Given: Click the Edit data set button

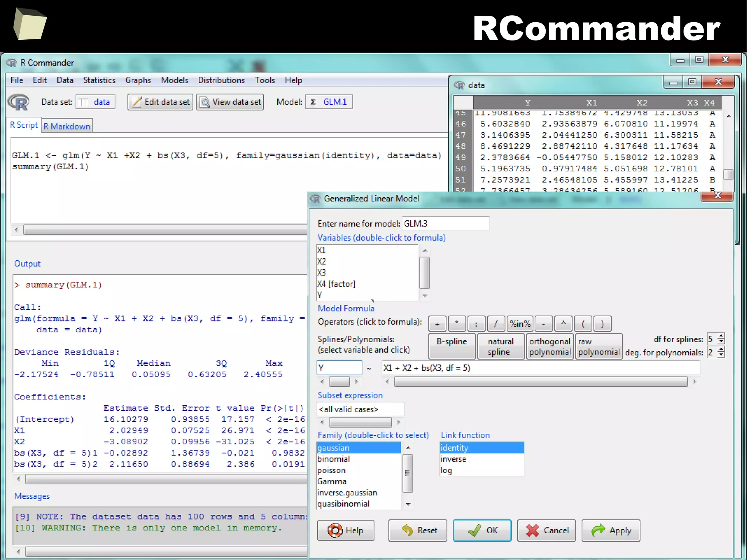Looking at the screenshot, I should (160, 102).
